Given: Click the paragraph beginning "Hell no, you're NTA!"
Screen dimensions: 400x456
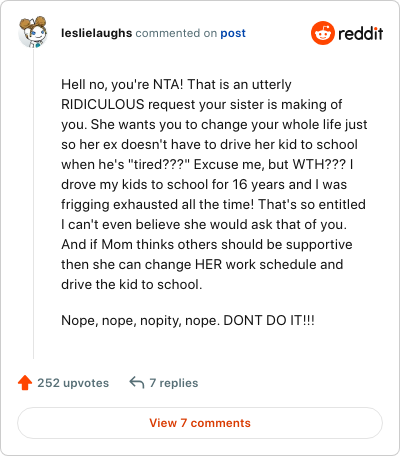Looking at the screenshot, I should (214, 184).
